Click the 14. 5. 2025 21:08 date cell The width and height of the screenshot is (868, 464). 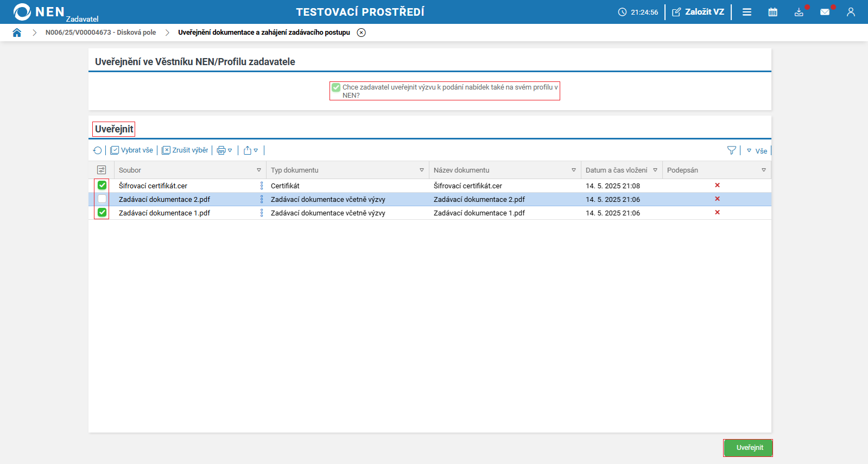tap(613, 186)
